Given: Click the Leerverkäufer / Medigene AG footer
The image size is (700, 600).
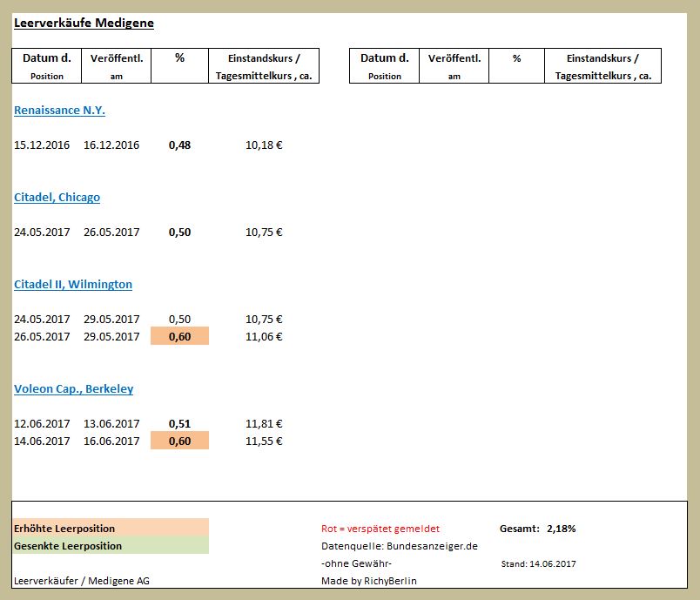Looking at the screenshot, I should point(82,581).
